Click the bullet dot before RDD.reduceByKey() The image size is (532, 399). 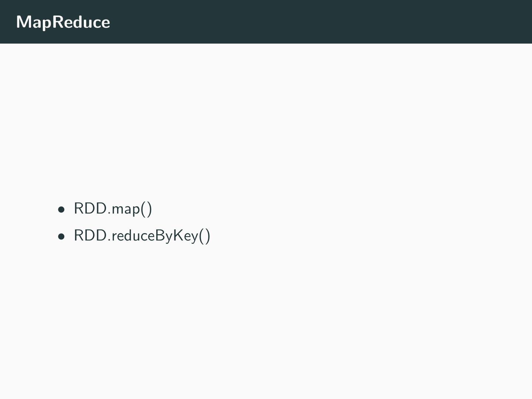pyautogui.click(x=61, y=237)
